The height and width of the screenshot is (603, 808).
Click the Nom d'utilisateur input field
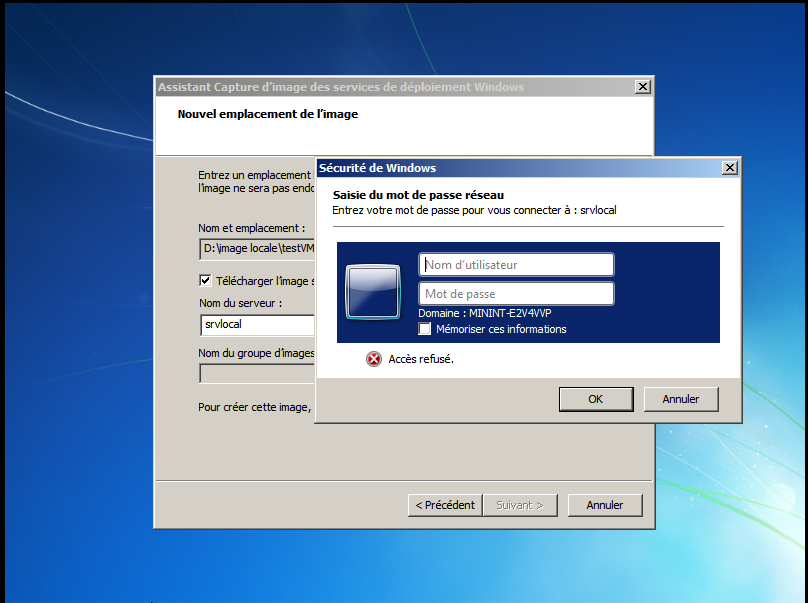point(515,265)
